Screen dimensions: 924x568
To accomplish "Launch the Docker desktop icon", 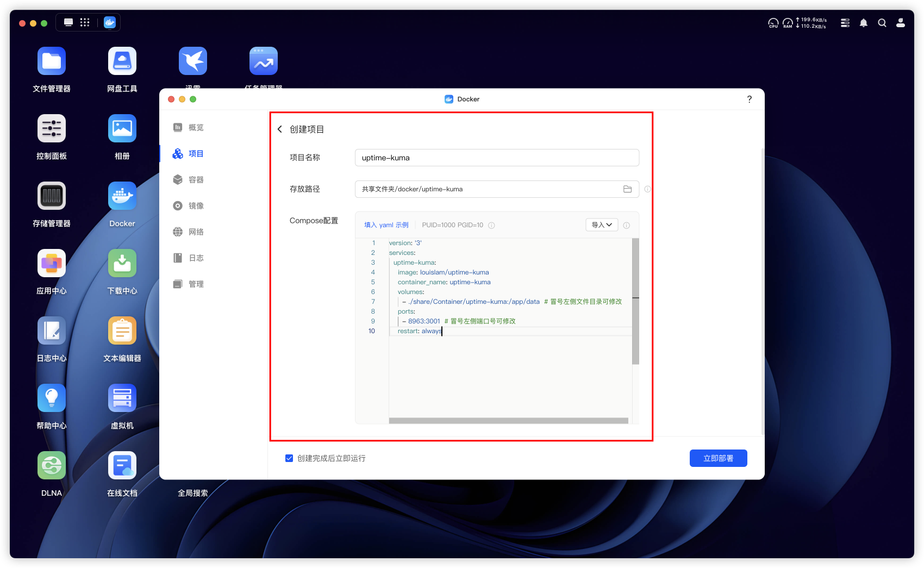I will coord(122,196).
